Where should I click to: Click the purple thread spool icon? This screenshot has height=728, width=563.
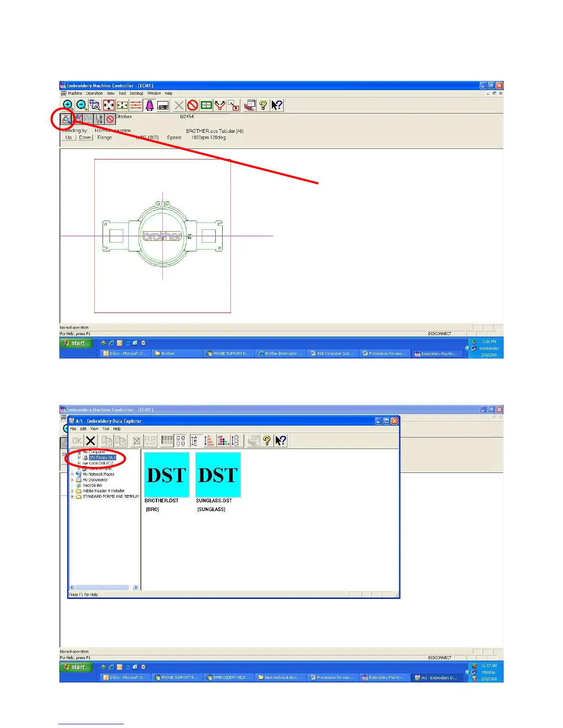tap(149, 105)
